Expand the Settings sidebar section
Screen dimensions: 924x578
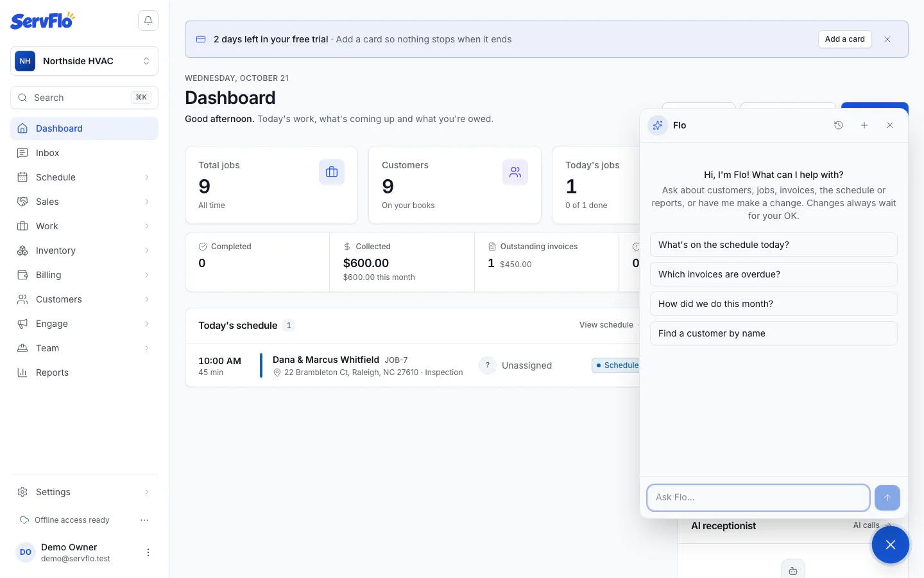click(84, 492)
